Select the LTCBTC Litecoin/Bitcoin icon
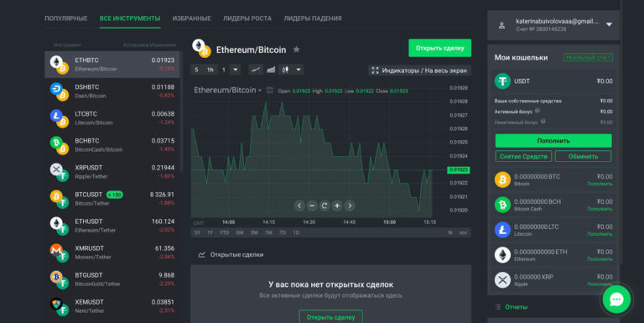The height and width of the screenshot is (323, 644). [60, 118]
